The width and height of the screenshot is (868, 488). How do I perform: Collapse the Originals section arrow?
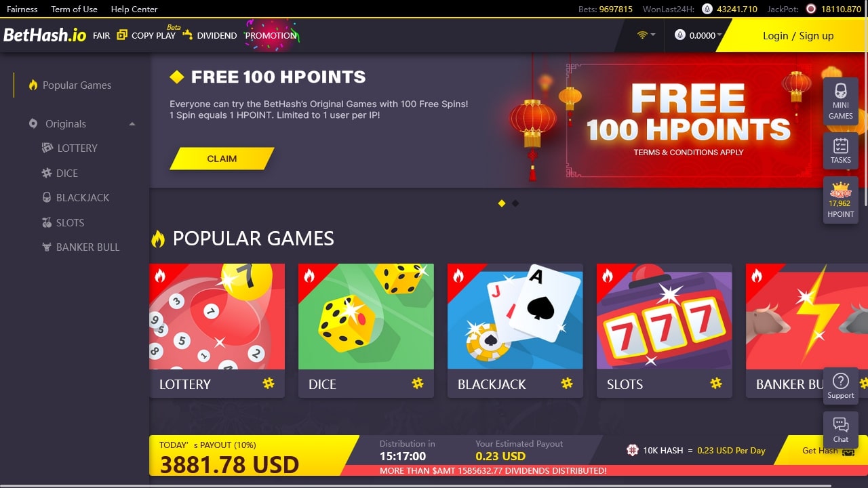[132, 124]
